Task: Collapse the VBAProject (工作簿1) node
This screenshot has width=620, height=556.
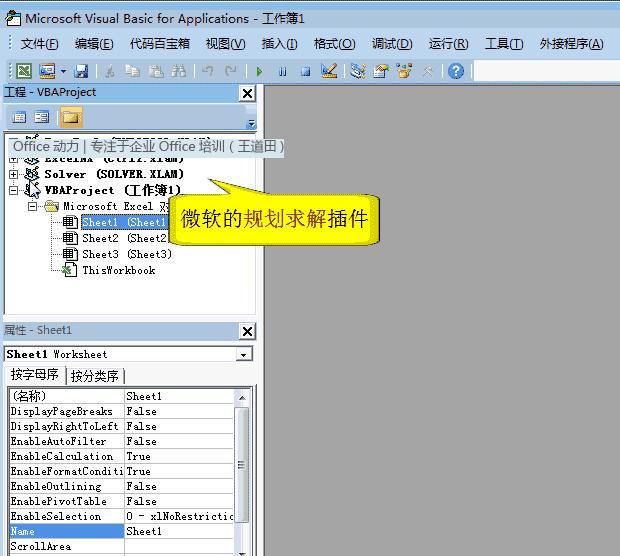Action: [x=13, y=190]
